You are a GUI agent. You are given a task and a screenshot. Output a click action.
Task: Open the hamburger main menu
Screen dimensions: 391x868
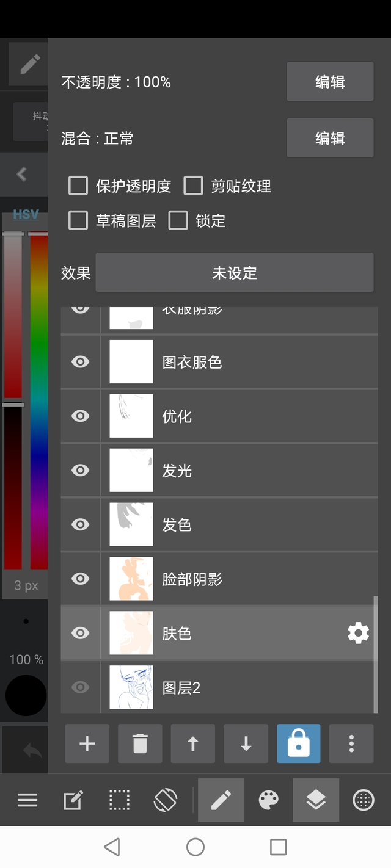pos(27,800)
